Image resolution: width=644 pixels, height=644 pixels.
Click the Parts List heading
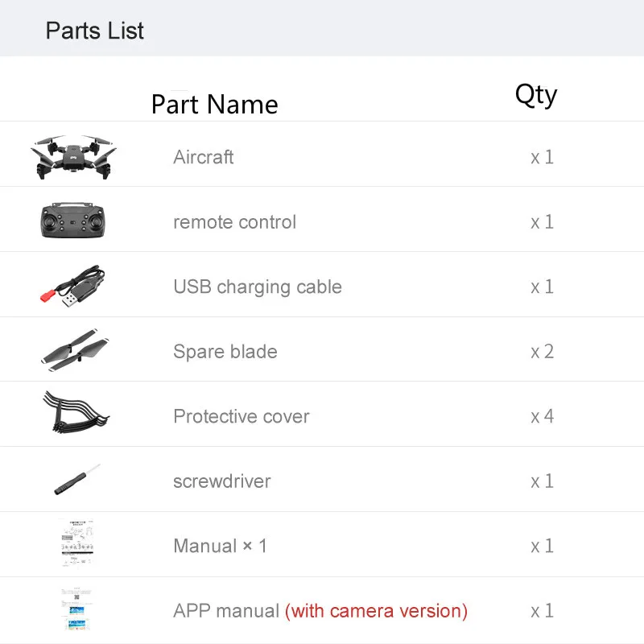tap(94, 31)
